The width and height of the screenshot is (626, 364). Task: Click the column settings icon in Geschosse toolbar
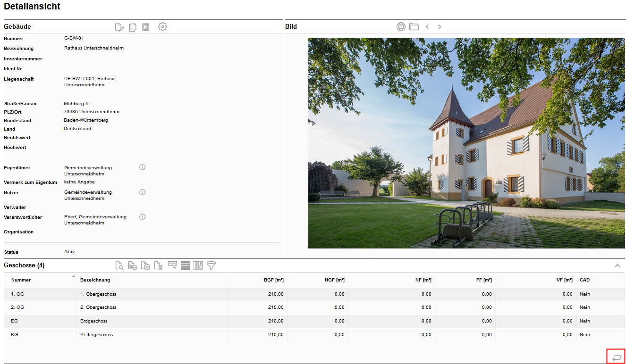(198, 266)
